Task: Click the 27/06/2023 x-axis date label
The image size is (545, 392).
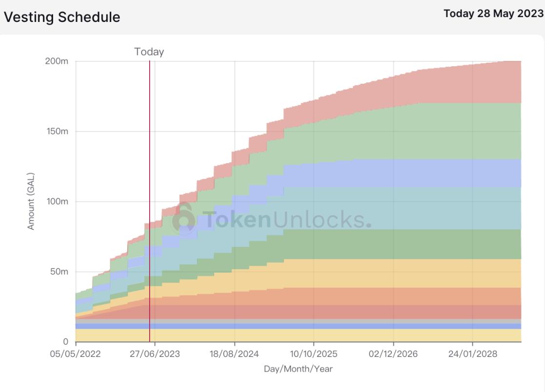Action: pos(155,354)
